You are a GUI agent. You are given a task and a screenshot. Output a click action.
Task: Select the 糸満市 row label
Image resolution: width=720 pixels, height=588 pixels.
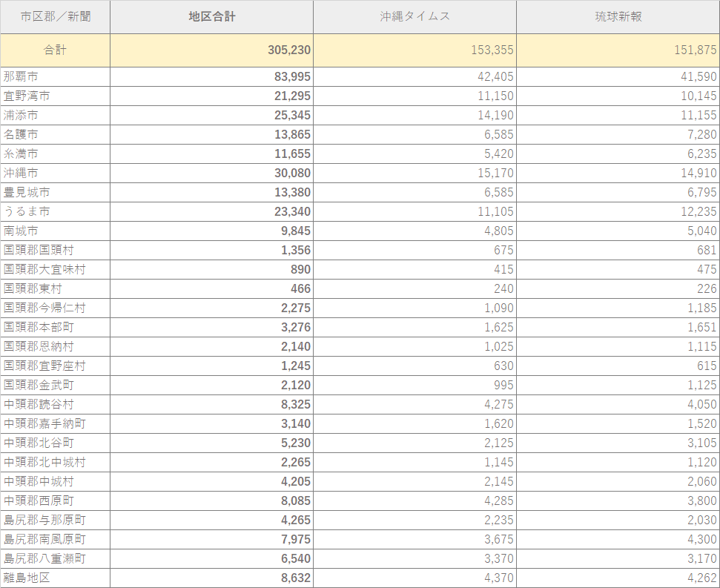pos(21,153)
